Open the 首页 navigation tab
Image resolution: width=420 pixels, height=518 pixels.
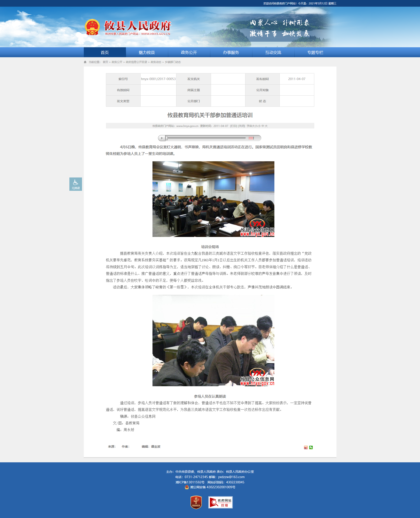tap(105, 52)
